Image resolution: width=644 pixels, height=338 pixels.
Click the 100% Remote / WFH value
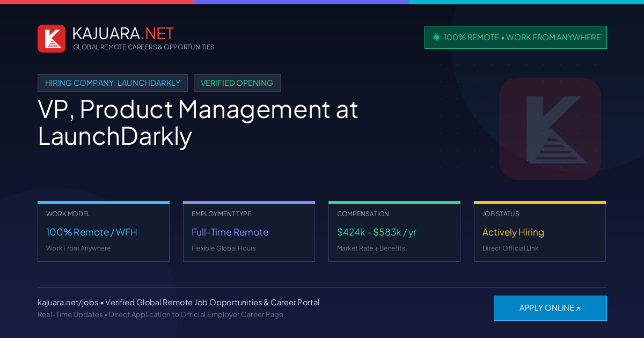click(92, 232)
